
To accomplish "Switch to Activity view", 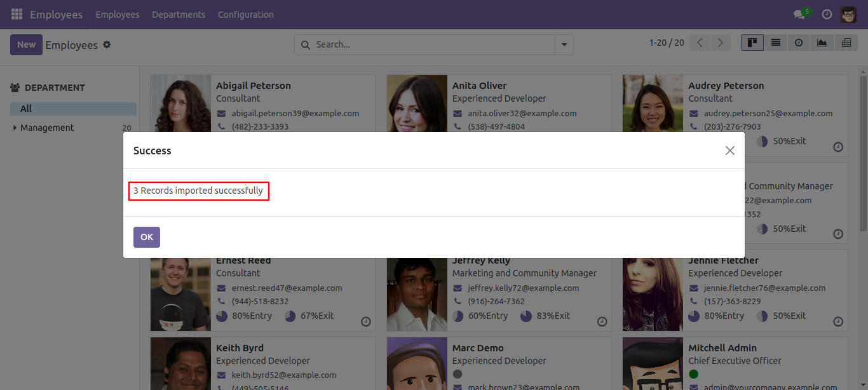I will tap(799, 43).
